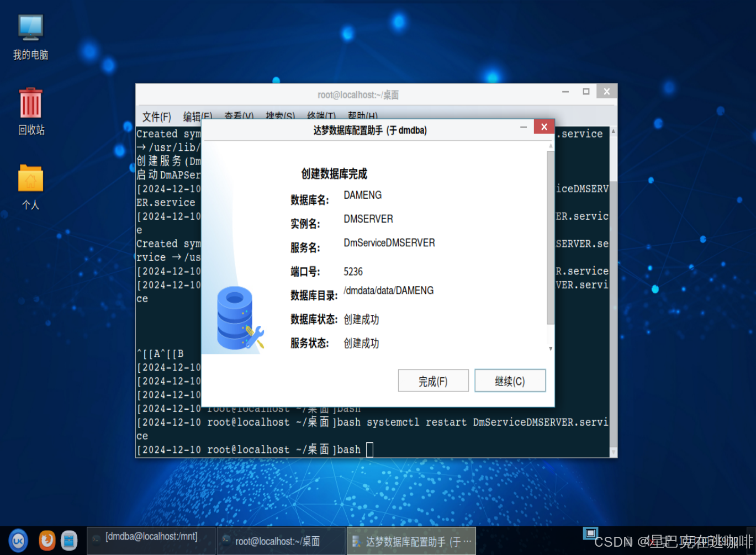Click the terminal bash prompt cursor
This screenshot has width=756, height=555.
(369, 450)
